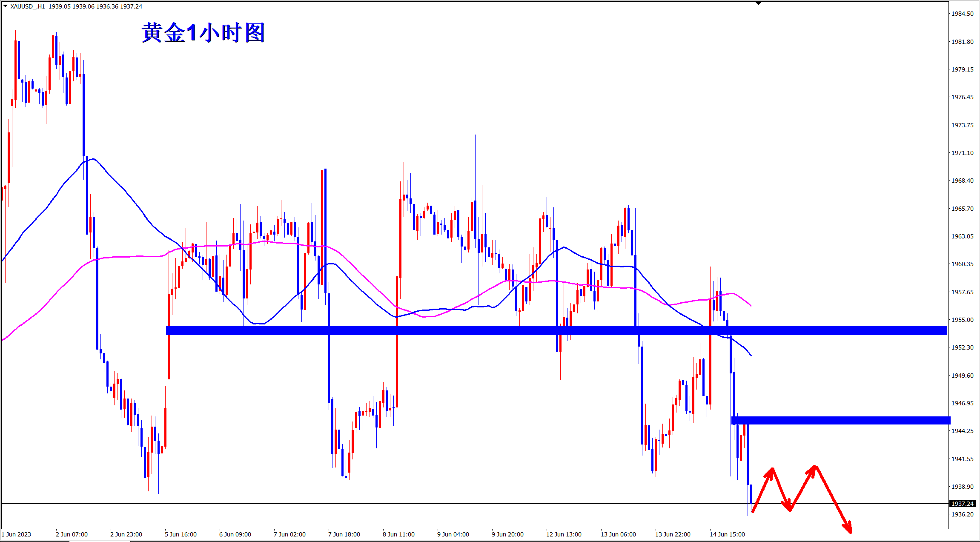Click the 8 Jun 11:00 time label
Image resolution: width=980 pixels, height=542 pixels.
pos(398,534)
